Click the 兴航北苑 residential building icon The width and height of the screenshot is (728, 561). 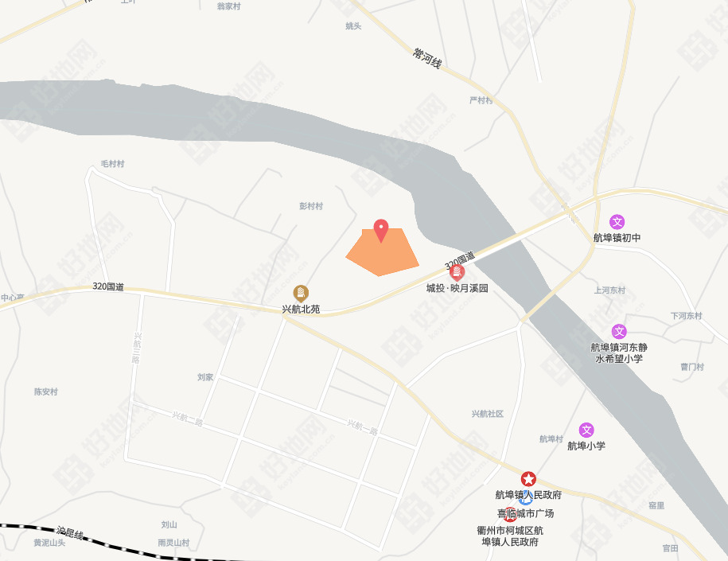(301, 294)
